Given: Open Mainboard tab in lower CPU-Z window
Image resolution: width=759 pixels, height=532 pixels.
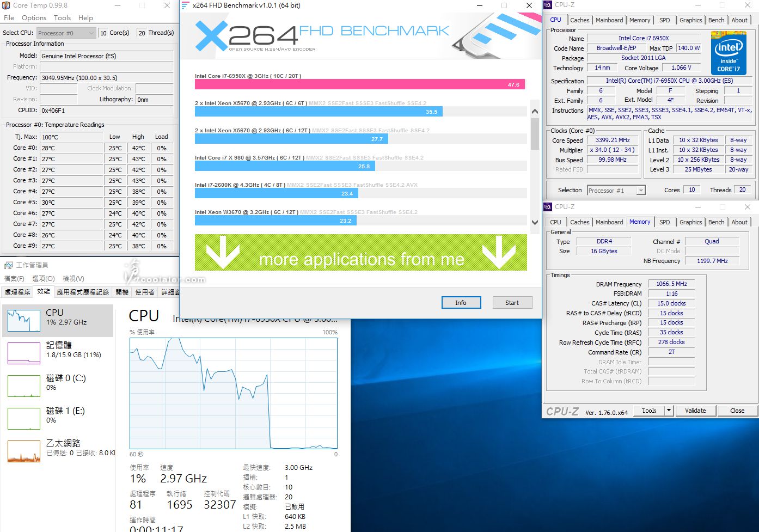Looking at the screenshot, I should 609,222.
